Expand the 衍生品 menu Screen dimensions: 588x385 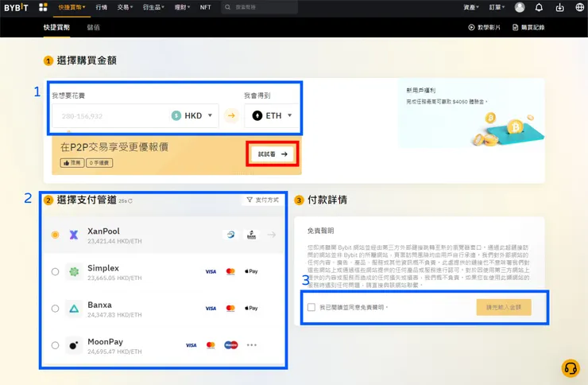(153, 7)
